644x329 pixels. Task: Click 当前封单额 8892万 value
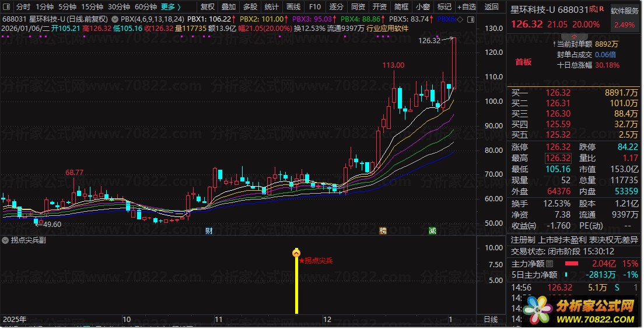pyautogui.click(x=606, y=44)
